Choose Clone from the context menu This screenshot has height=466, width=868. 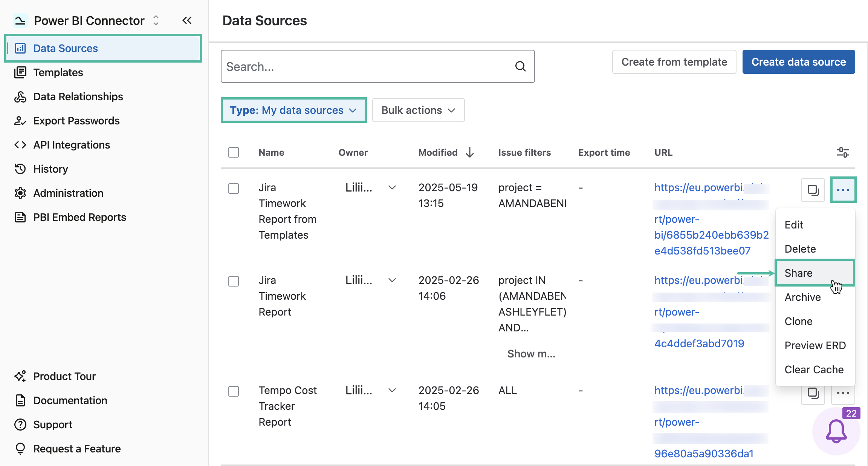(815, 321)
